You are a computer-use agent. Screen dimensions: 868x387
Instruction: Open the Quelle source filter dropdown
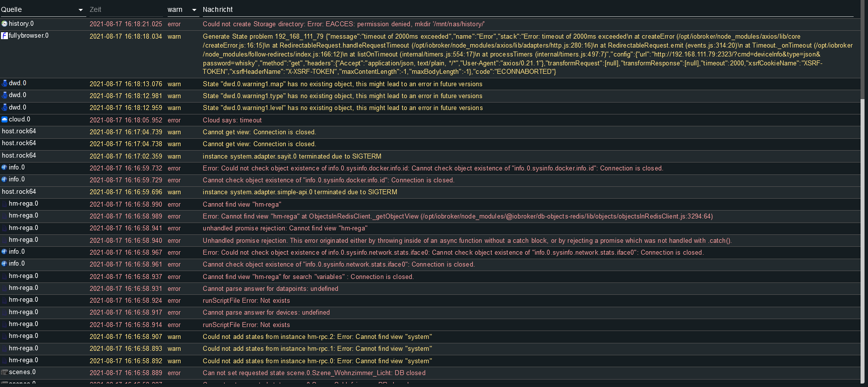tap(81, 10)
